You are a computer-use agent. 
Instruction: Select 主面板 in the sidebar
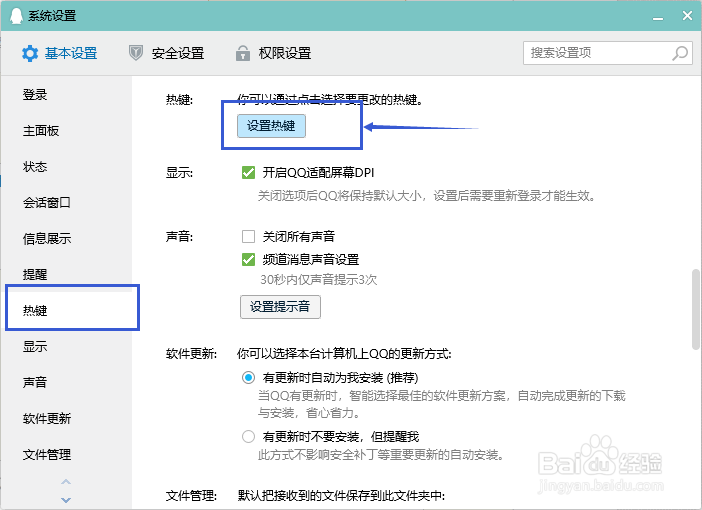41,131
